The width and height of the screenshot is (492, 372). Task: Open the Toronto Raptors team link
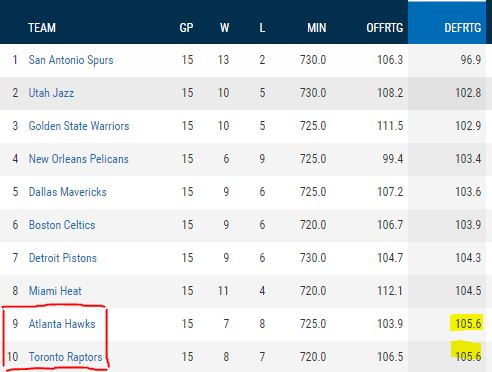(65, 357)
